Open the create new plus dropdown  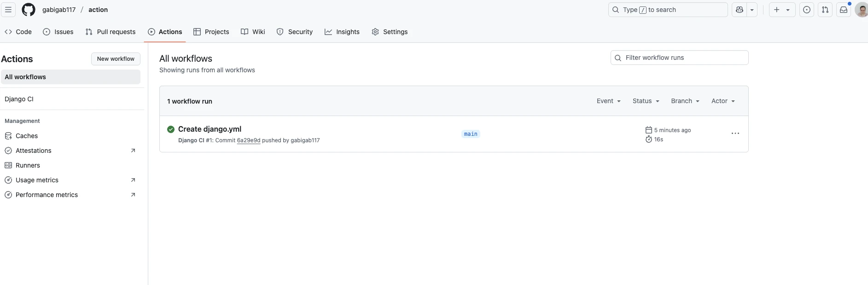781,10
